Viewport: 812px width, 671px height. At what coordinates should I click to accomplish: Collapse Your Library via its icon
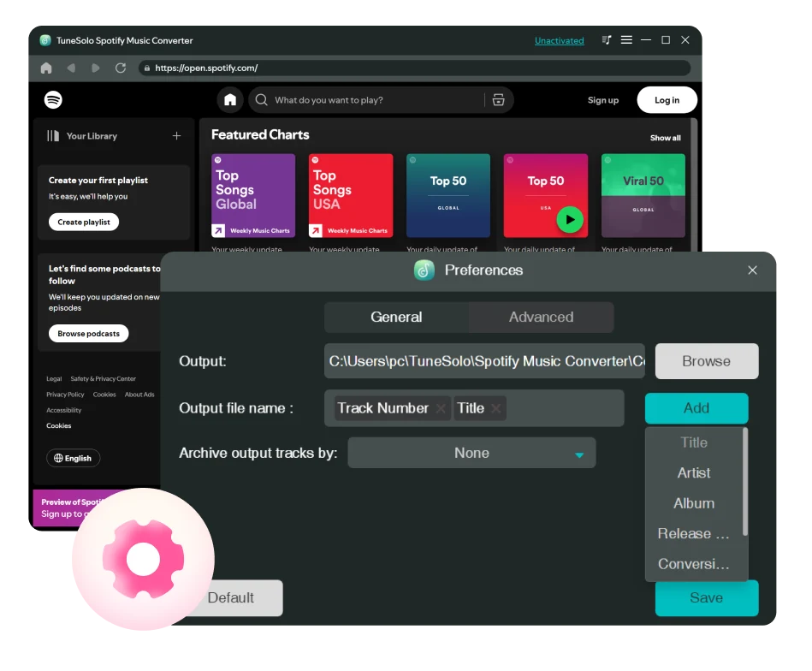[x=53, y=136]
